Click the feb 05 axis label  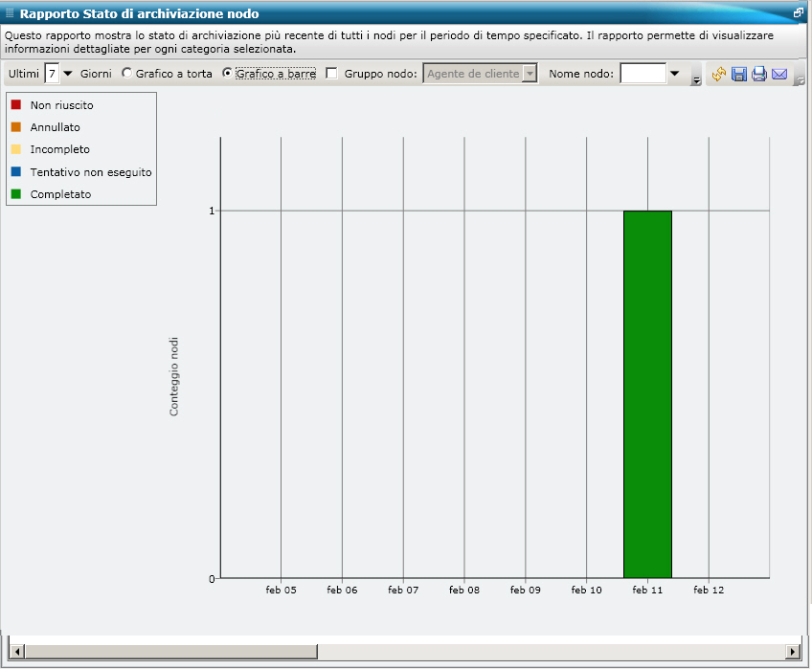pyautogui.click(x=281, y=590)
